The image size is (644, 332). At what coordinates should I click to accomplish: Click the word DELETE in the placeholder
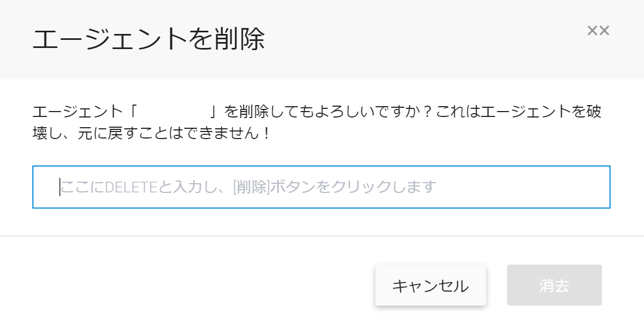coord(130,187)
